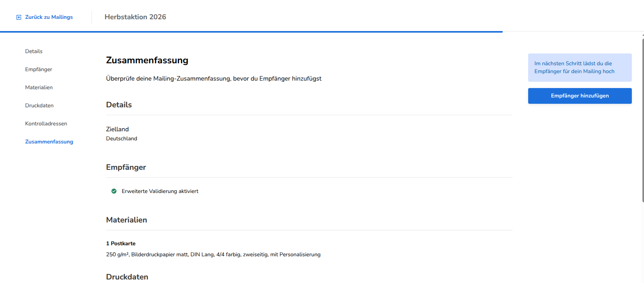Click the back arrow icon beside Zurück zu Mailings
Viewport: 644px width, 283px height.
pyautogui.click(x=19, y=17)
